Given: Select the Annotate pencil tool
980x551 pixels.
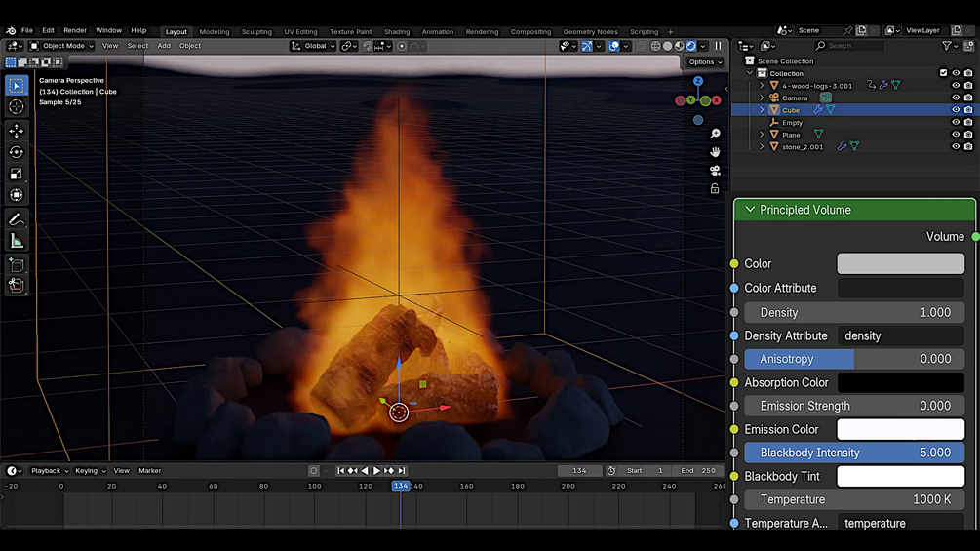Looking at the screenshot, I should [17, 219].
